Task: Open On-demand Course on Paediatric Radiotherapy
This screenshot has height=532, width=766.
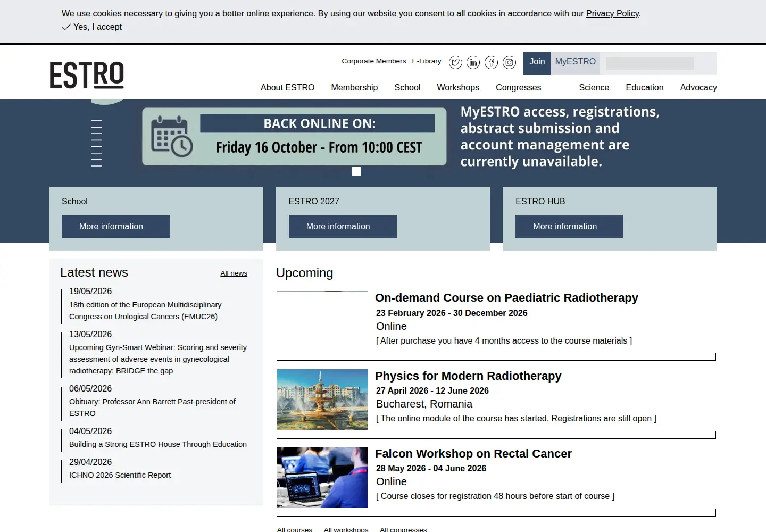Action: (506, 298)
